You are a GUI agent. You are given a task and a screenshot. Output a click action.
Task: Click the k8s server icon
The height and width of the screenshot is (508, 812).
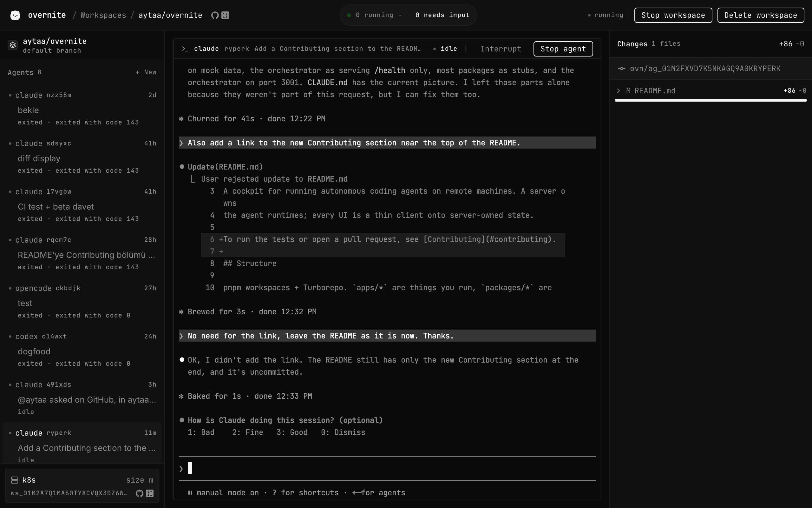tap(14, 480)
